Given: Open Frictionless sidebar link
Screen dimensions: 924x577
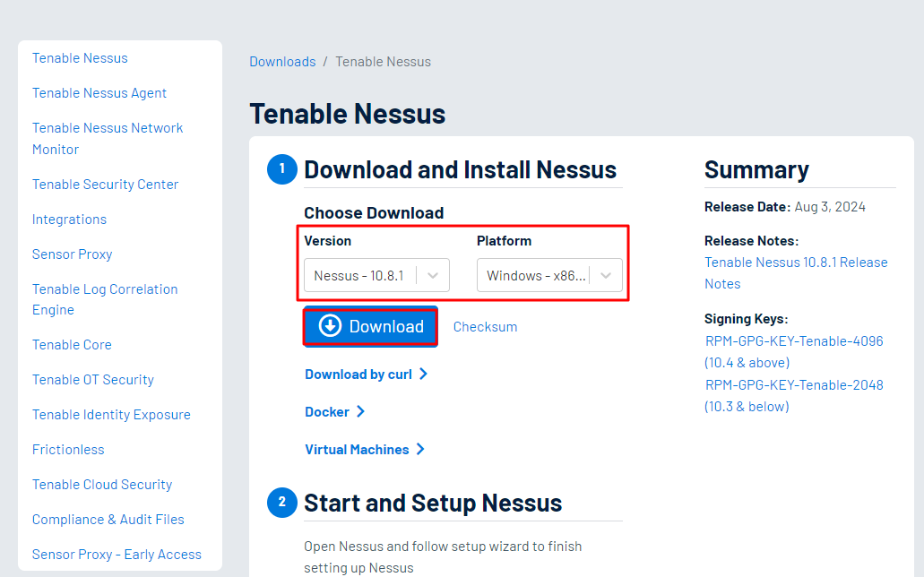Looking at the screenshot, I should [68, 450].
